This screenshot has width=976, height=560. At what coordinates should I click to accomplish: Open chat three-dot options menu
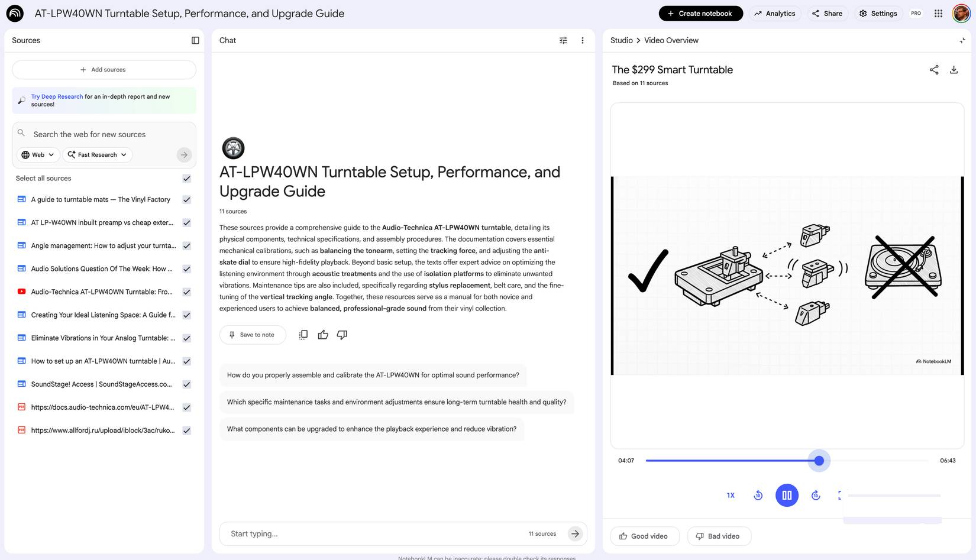click(583, 40)
